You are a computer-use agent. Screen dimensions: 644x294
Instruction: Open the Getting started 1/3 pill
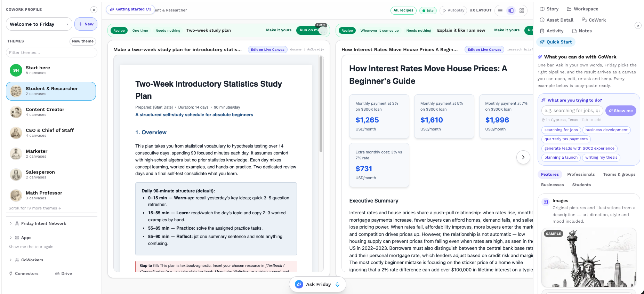coord(130,9)
